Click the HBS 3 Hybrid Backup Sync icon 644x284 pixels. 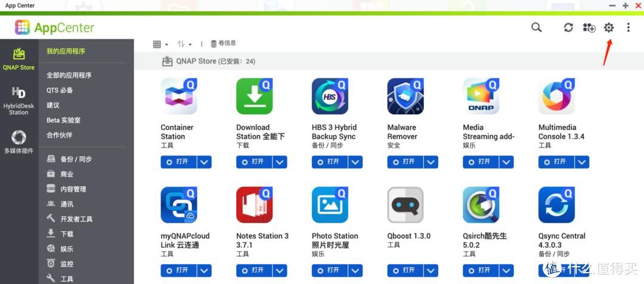330,96
